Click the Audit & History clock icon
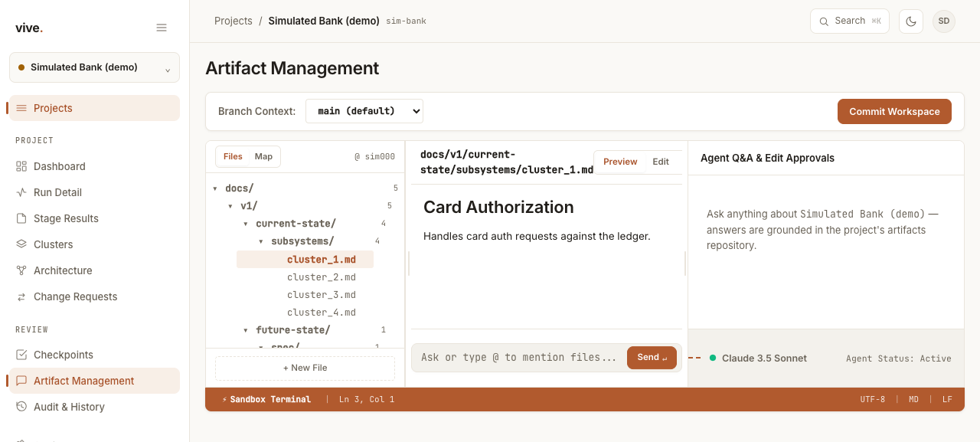980x442 pixels. point(21,407)
